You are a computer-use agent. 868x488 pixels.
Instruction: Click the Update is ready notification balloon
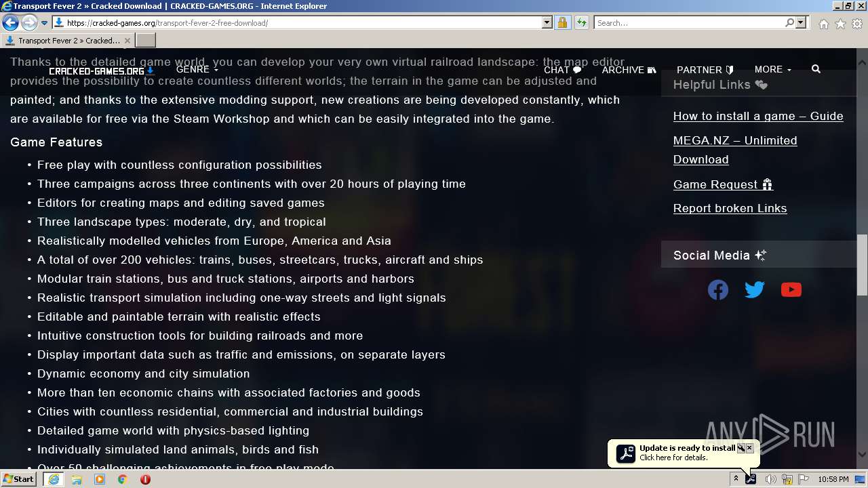tap(683, 453)
